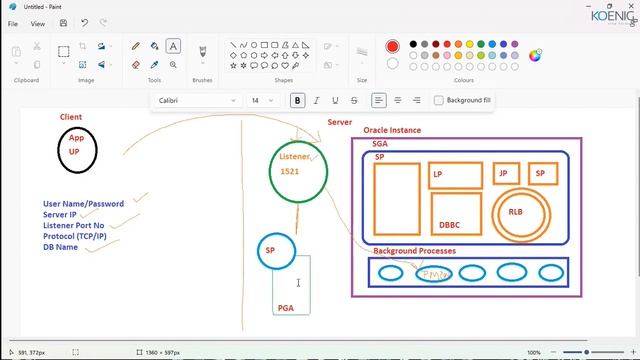Pick the Line shape
Viewport: 640px width, 360px height.
click(233, 45)
